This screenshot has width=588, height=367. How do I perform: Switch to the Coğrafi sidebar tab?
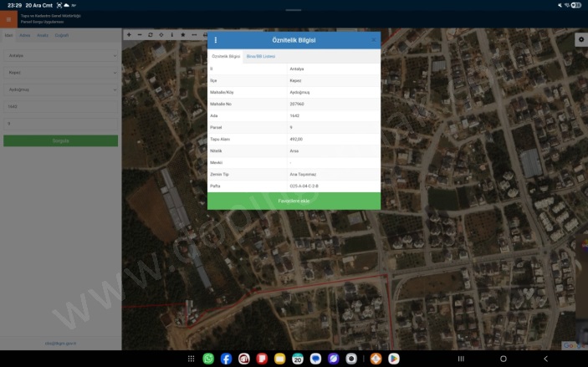pyautogui.click(x=62, y=35)
